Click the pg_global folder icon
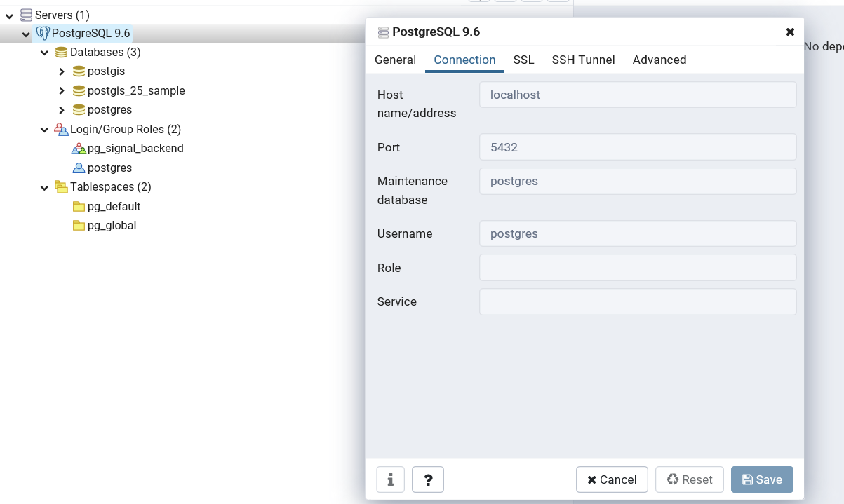The height and width of the screenshot is (504, 844). pos(79,226)
